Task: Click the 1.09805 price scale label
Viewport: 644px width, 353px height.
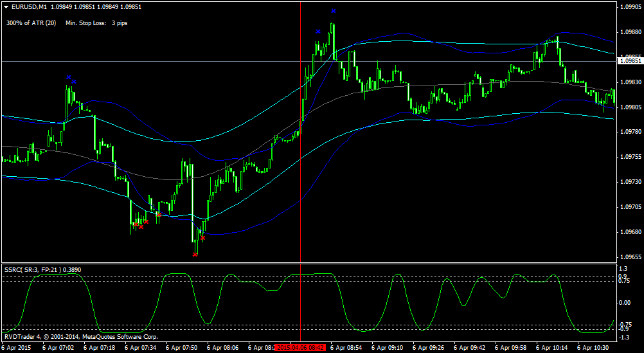Action: click(632, 107)
